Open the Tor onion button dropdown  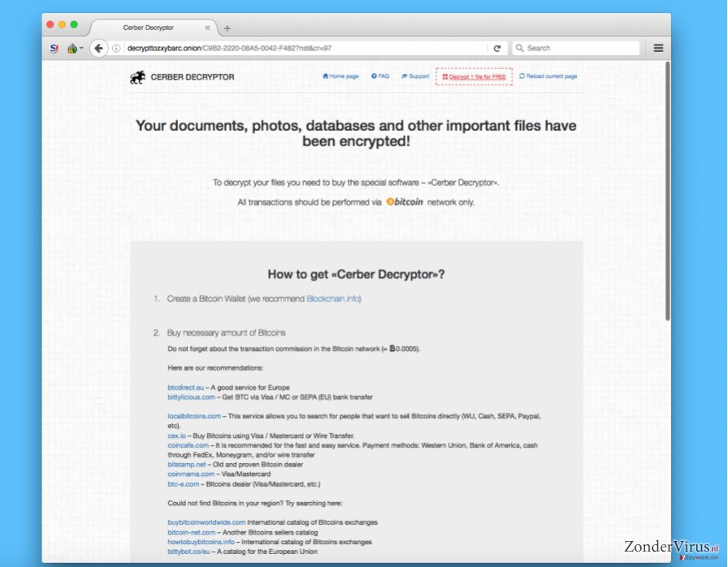click(x=76, y=48)
